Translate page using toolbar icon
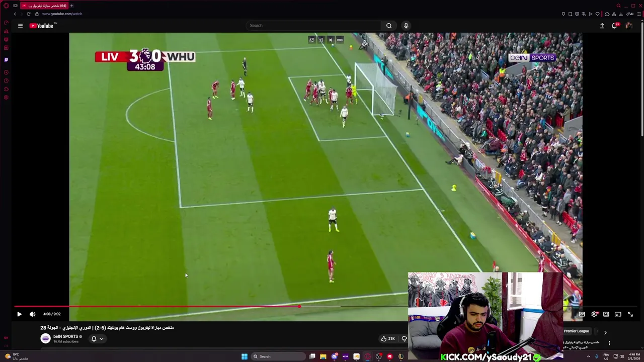The width and height of the screenshot is (644, 362). [x=584, y=14]
